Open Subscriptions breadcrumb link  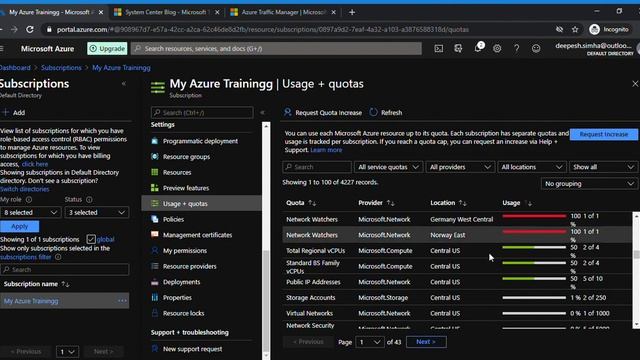pos(61,68)
